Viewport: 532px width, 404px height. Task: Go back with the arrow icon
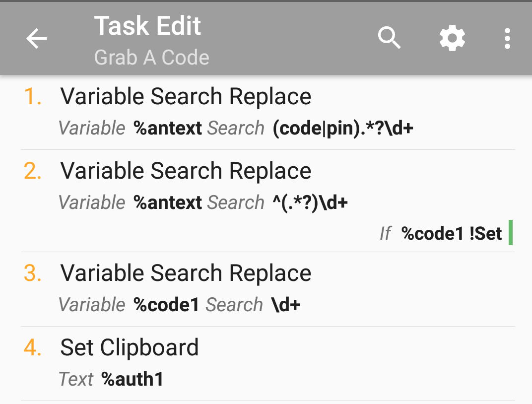pyautogui.click(x=36, y=38)
